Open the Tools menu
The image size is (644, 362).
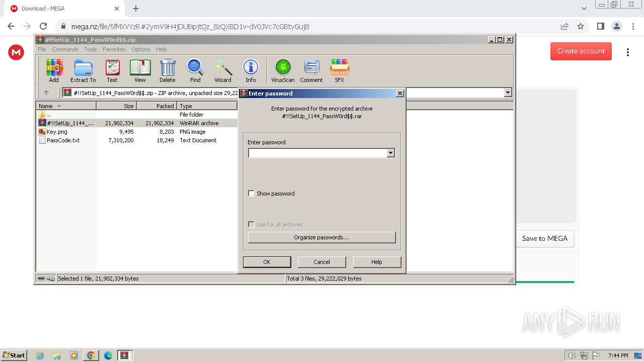(x=91, y=49)
